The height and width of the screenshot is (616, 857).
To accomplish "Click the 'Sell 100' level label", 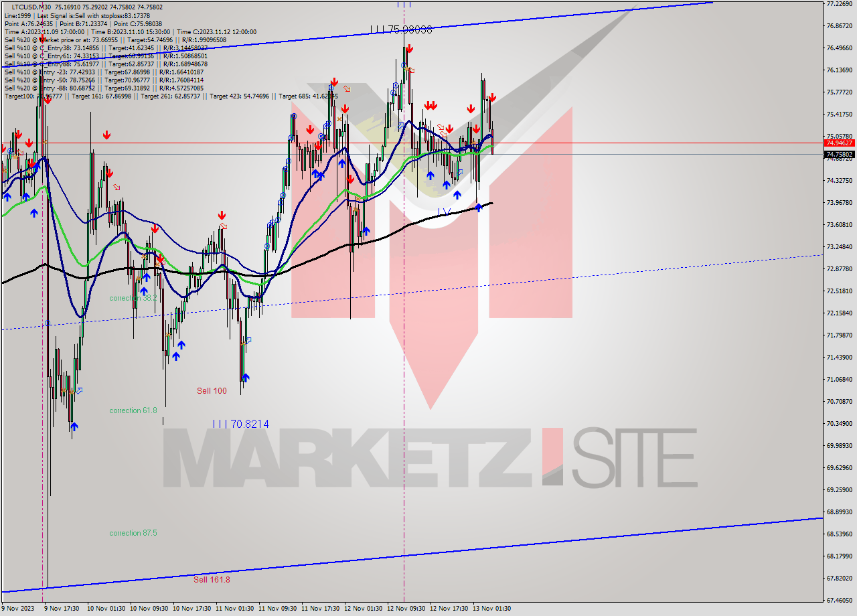I will pyautogui.click(x=212, y=390).
